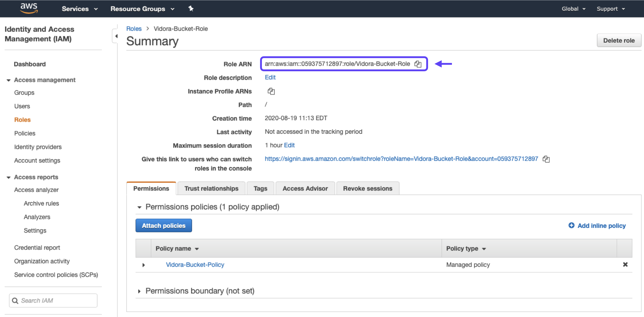
Task: Open Service control policies (SCPs)
Action: (56, 275)
